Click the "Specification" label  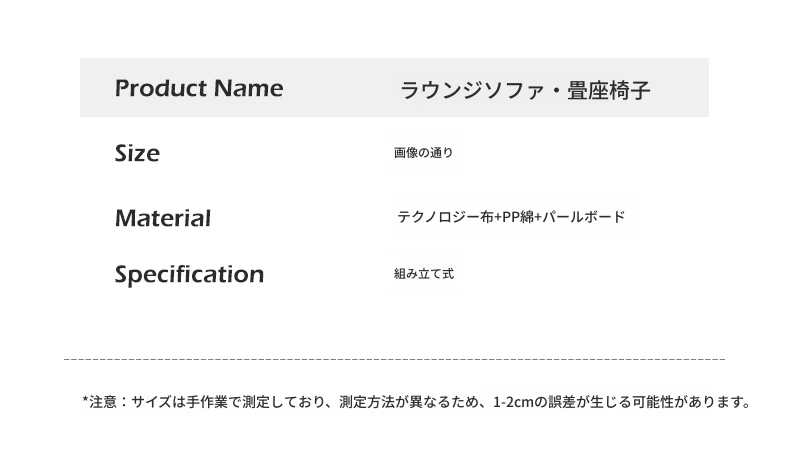pos(189,274)
